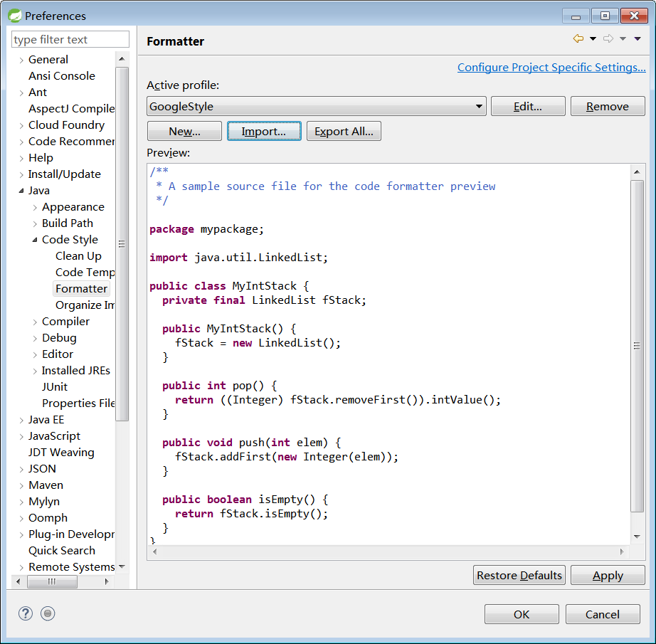The image size is (656, 644).
Task: Expand the Editor tree node
Action: (35, 354)
